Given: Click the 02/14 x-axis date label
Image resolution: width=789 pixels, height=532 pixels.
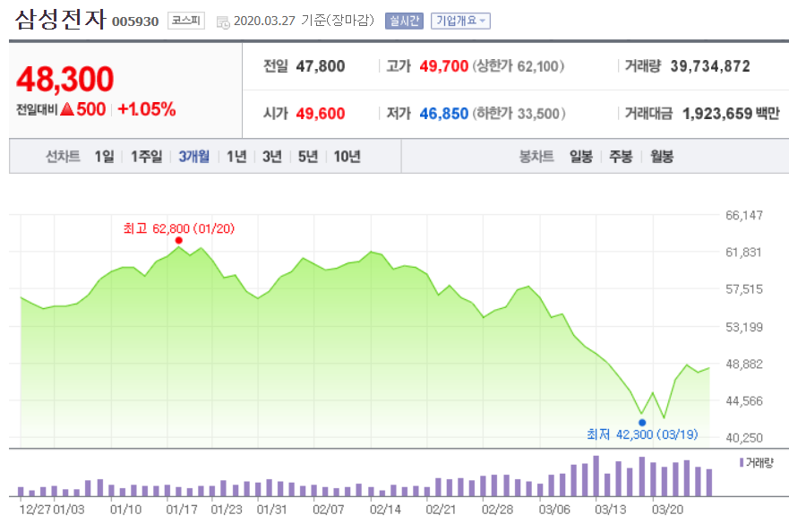Looking at the screenshot, I should pos(385,510).
